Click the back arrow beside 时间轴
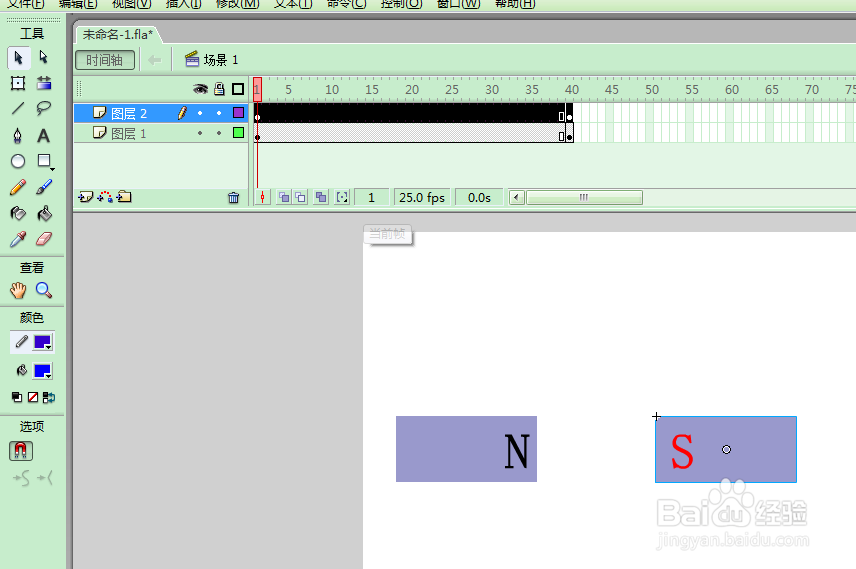Screen dimensions: 856x569 pos(154,60)
